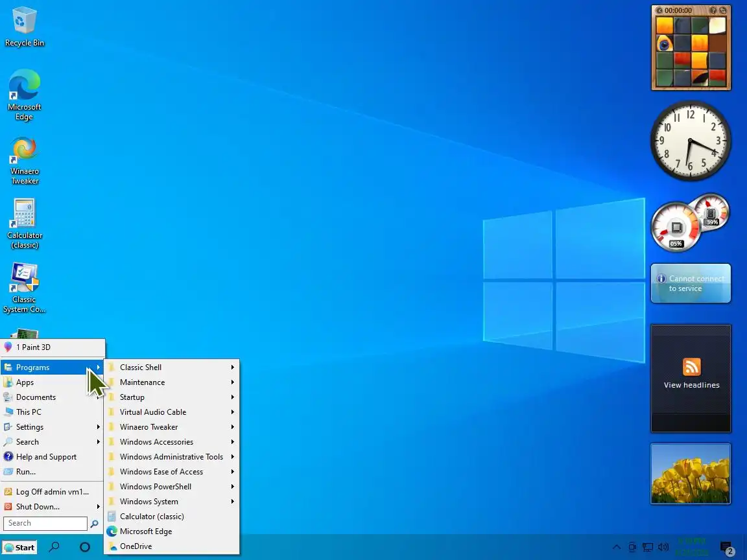This screenshot has width=747, height=560.
Task: Open the Windows Ease of Access folder
Action: coord(171,471)
